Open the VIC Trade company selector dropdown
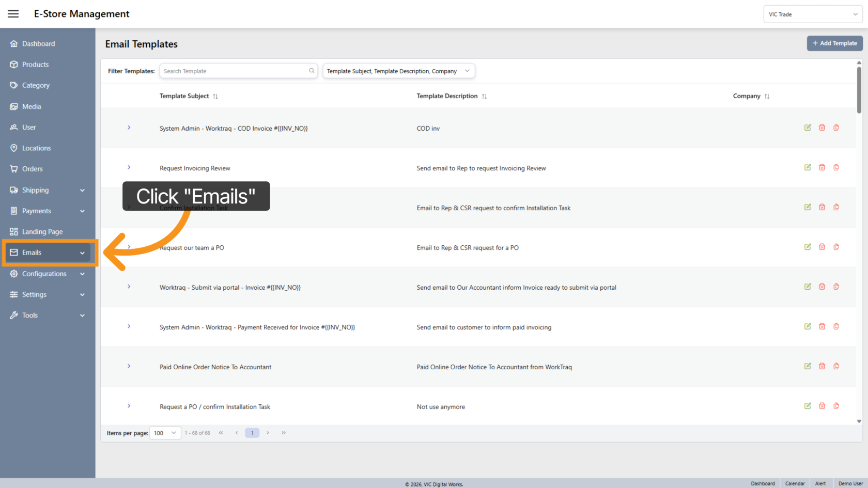The width and height of the screenshot is (868, 488). tap(813, 14)
